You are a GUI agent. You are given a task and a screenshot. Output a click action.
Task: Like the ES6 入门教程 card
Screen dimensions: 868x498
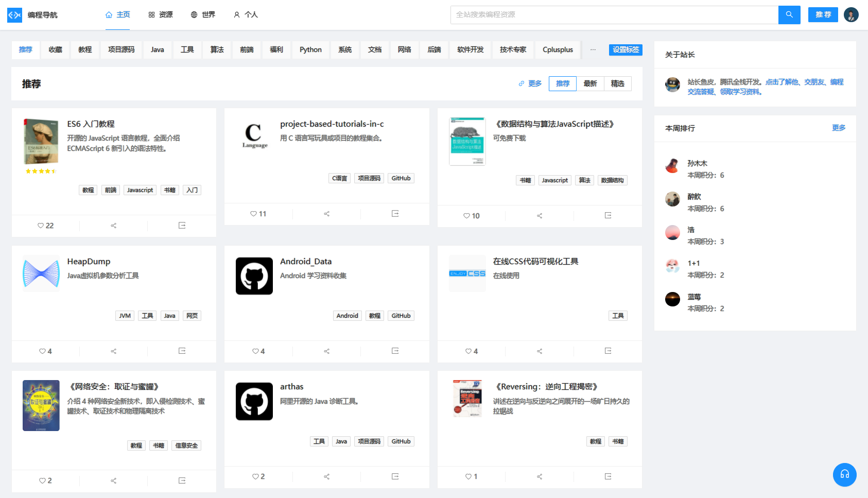(x=45, y=226)
